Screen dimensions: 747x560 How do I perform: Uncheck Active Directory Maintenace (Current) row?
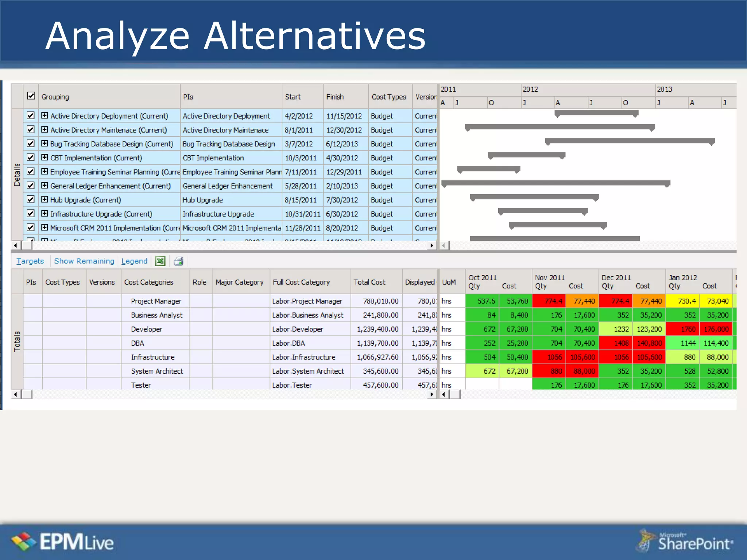(x=31, y=129)
